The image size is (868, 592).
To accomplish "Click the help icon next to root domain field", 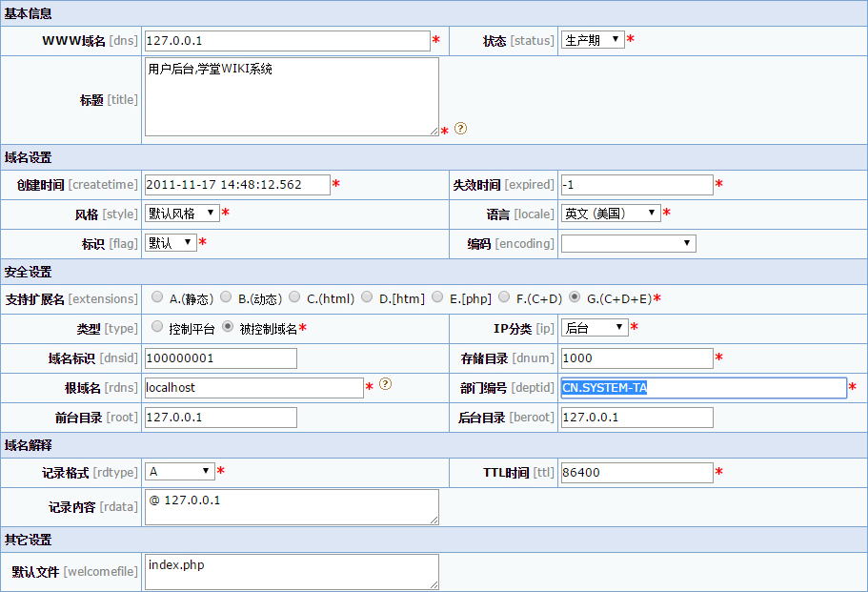I will [x=385, y=384].
